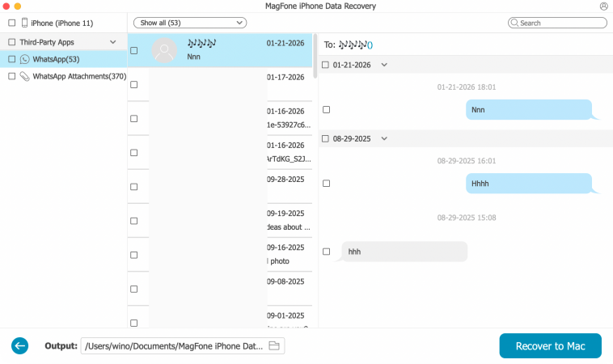Go back with the blue arrow button

click(19, 345)
